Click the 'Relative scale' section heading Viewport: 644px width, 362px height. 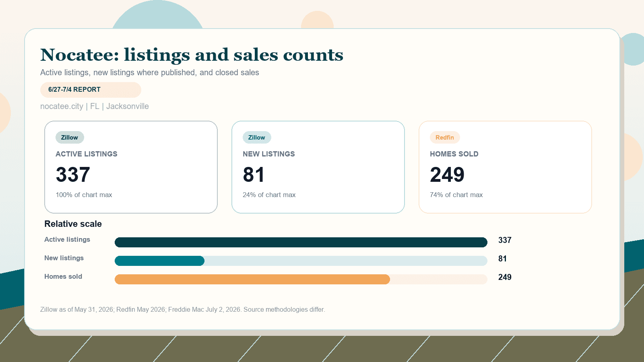pyautogui.click(x=73, y=224)
